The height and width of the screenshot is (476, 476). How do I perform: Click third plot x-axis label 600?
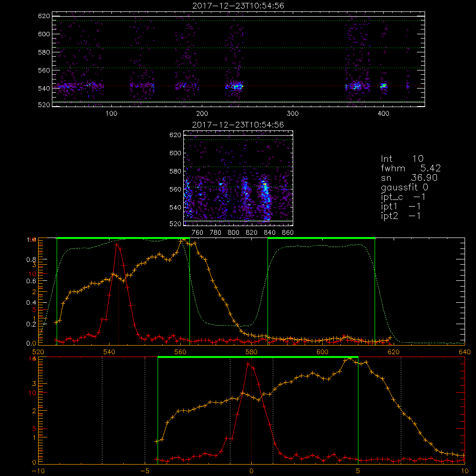point(322,352)
